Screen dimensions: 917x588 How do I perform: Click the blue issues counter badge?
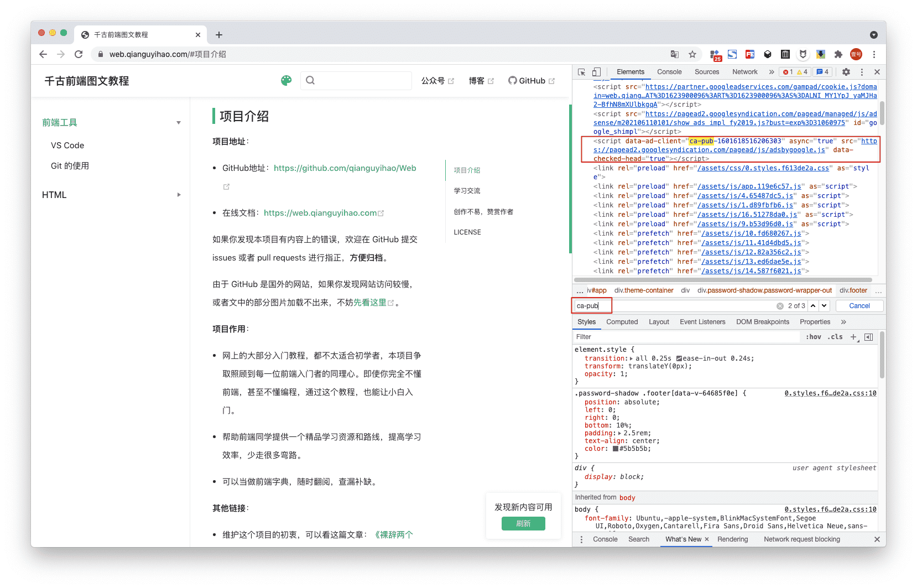pyautogui.click(x=822, y=72)
